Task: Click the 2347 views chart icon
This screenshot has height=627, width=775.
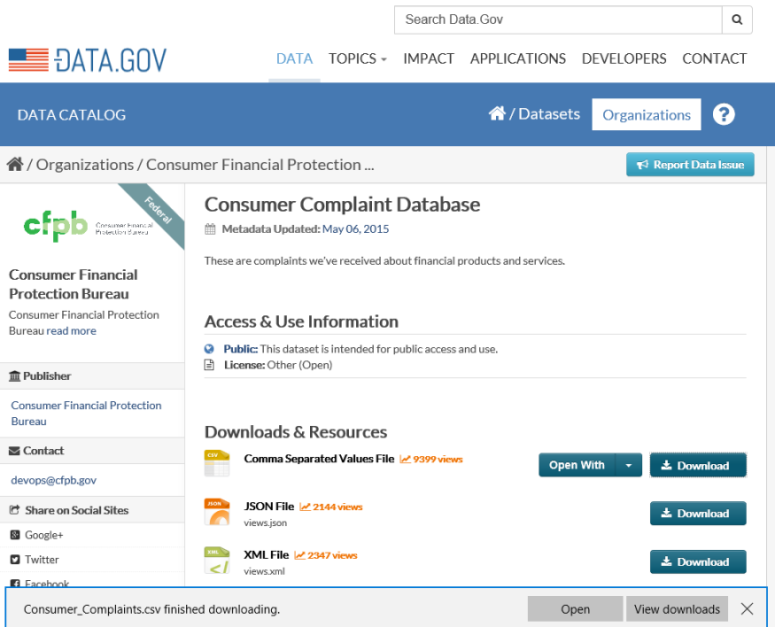Action: pyautogui.click(x=300, y=555)
